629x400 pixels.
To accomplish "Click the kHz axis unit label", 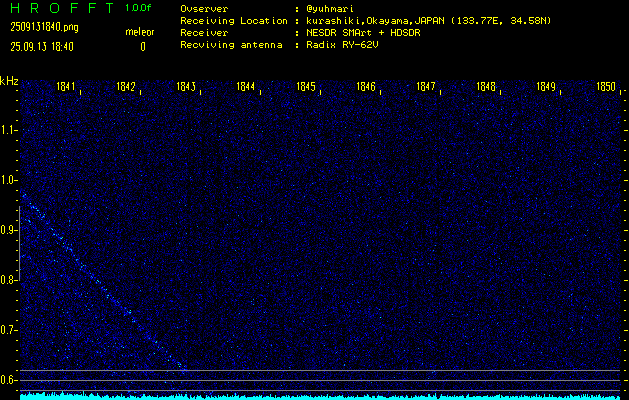I will click(x=9, y=81).
